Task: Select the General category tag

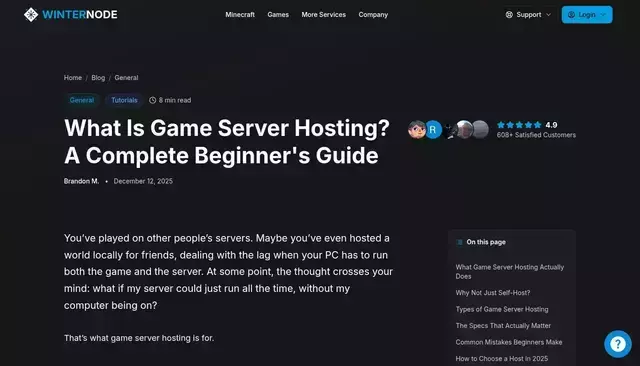Action: (x=82, y=100)
